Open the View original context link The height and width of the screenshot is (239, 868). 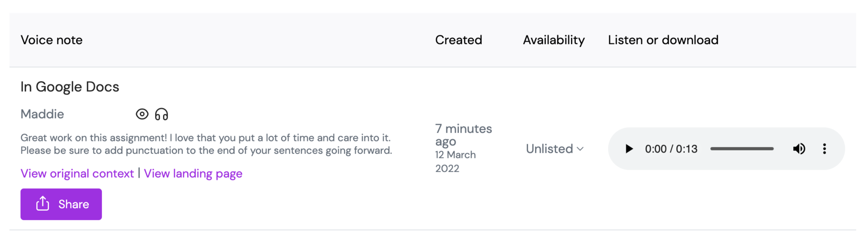pyautogui.click(x=77, y=174)
